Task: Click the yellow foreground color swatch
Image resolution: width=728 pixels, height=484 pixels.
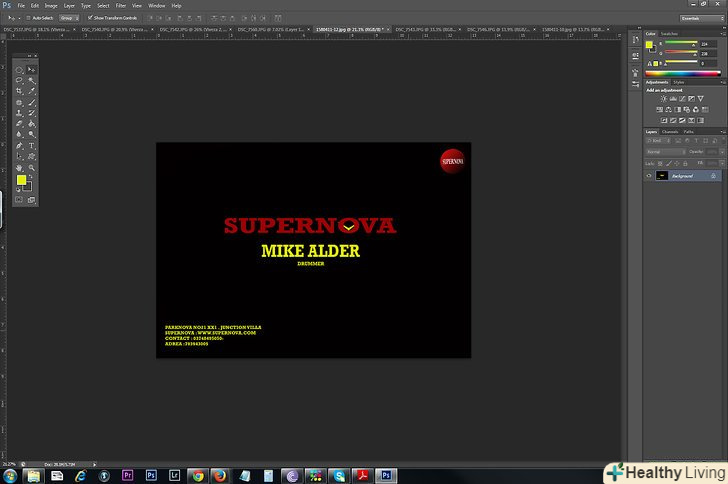Action: click(21, 179)
